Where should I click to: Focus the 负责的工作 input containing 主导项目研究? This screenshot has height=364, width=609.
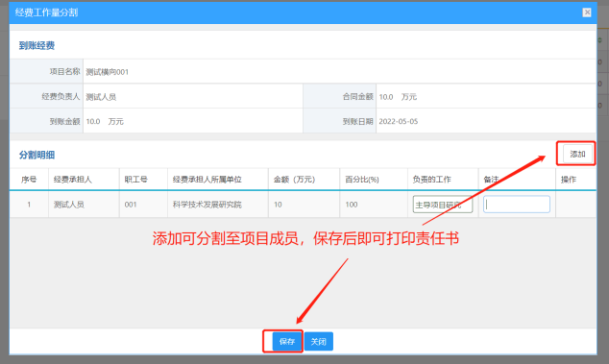click(x=443, y=205)
